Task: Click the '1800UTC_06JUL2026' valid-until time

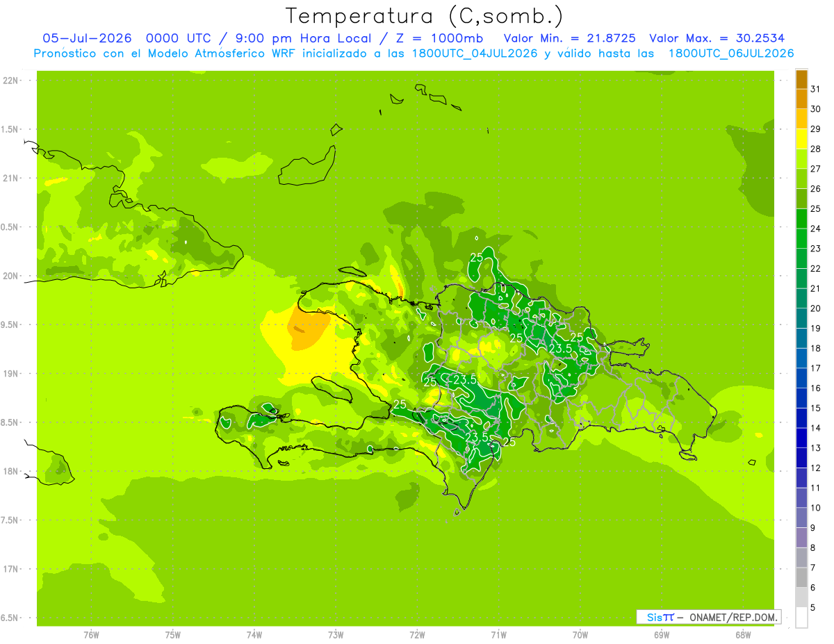Action: (x=731, y=53)
